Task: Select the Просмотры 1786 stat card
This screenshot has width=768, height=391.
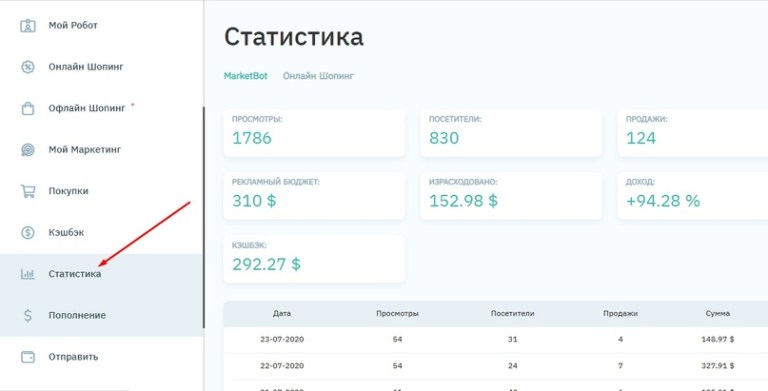Action: coord(314,133)
